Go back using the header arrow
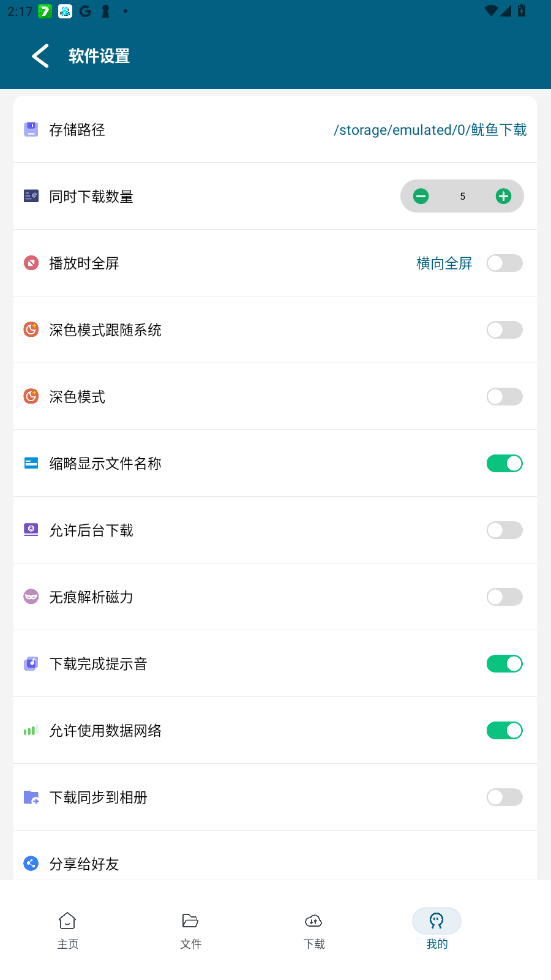 tap(40, 56)
